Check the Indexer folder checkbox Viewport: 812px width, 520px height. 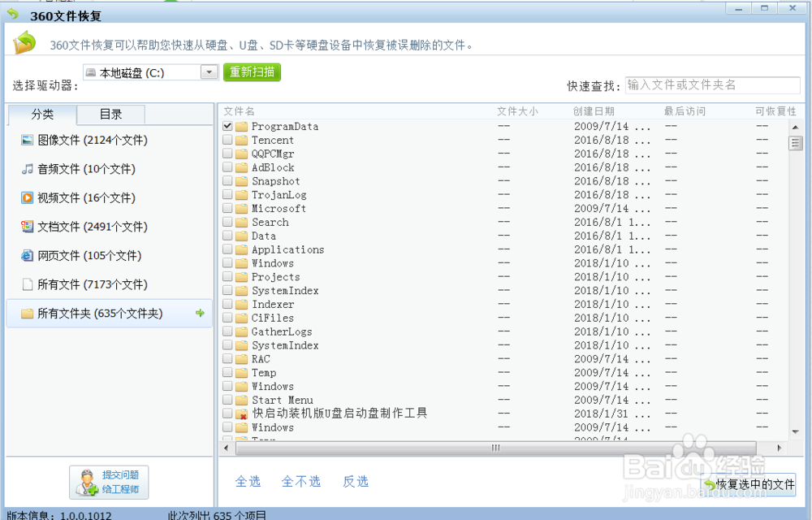click(227, 304)
